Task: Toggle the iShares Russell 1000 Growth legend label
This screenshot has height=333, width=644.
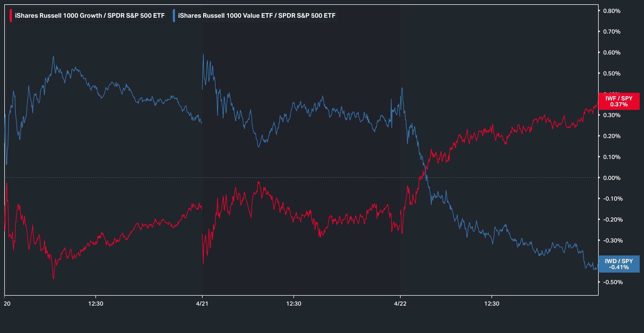Action: point(90,16)
